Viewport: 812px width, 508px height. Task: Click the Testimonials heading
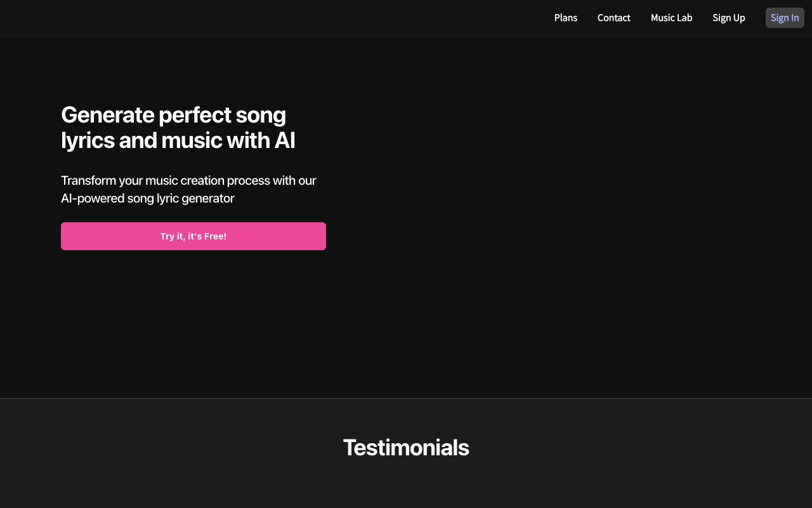coord(406,448)
